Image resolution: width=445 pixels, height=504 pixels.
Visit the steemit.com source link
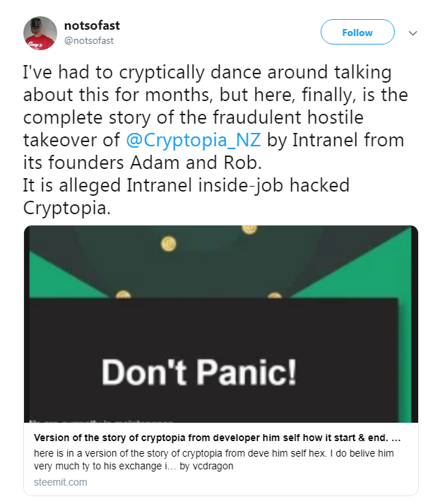click(x=60, y=482)
